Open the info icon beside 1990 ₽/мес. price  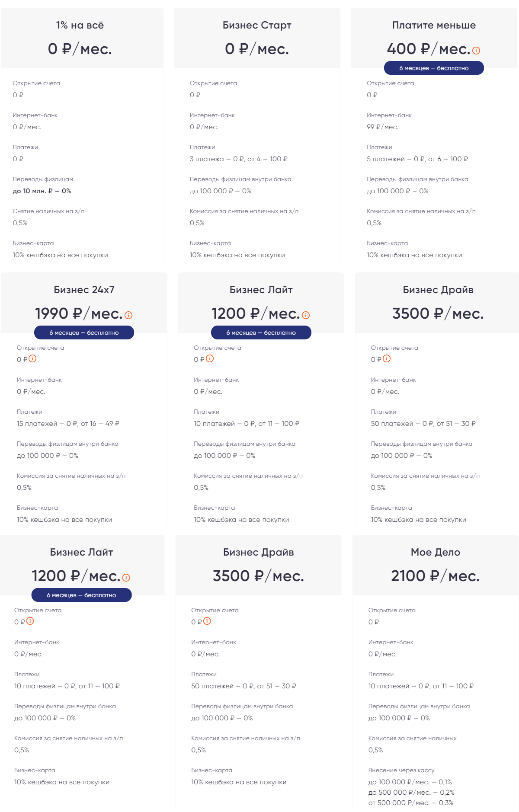[128, 315]
